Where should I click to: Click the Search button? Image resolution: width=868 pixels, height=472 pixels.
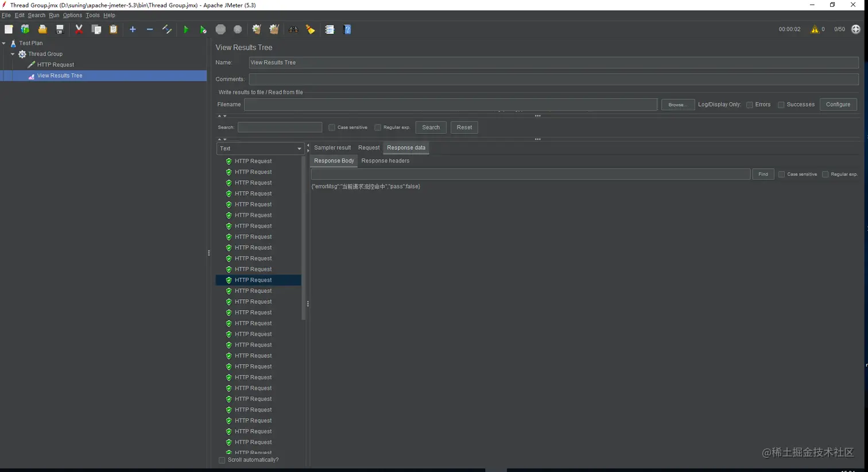point(431,127)
